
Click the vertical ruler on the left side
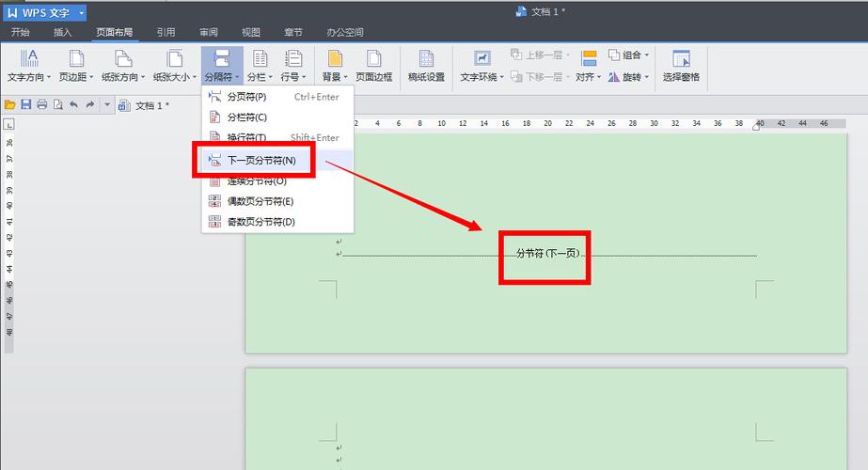8,243
